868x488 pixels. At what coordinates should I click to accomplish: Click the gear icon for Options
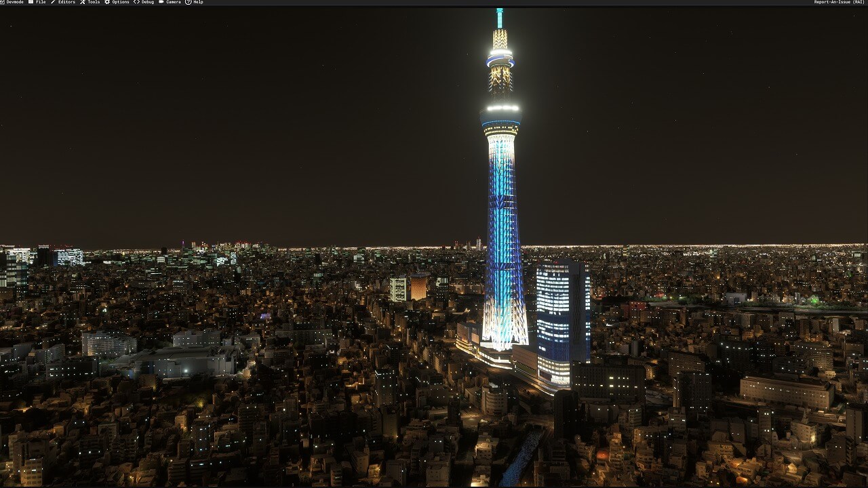(x=107, y=2)
